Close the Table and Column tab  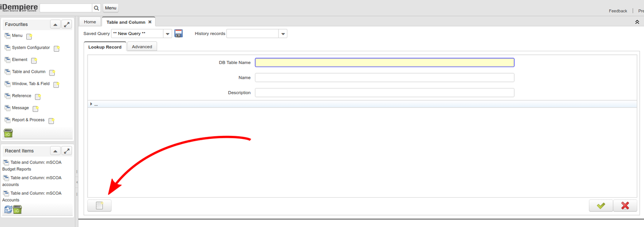point(150,22)
